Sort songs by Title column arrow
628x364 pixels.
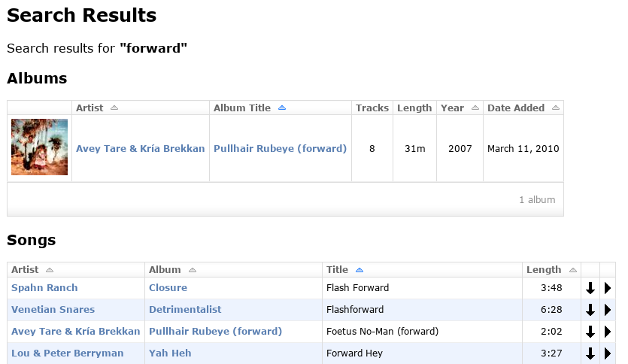pyautogui.click(x=360, y=270)
